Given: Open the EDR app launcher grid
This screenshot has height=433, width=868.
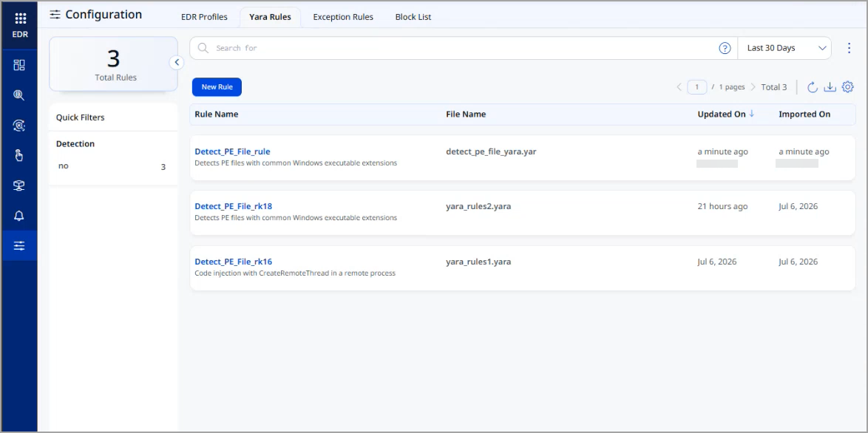Looking at the screenshot, I should [20, 18].
